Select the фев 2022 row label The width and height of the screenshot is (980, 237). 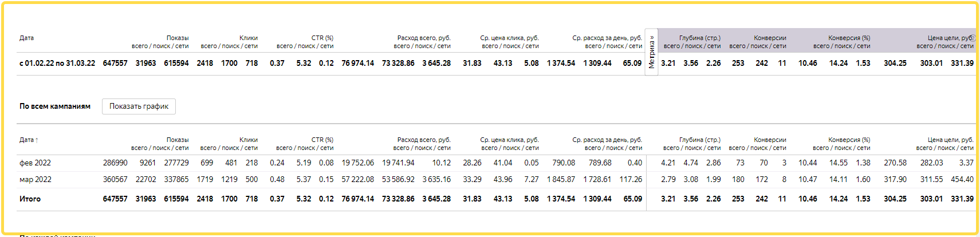click(35, 163)
